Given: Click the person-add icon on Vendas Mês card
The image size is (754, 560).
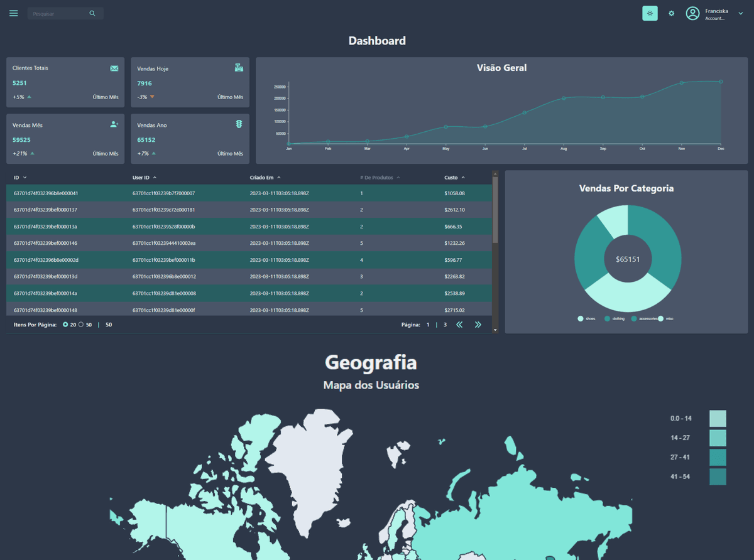Looking at the screenshot, I should coord(114,124).
